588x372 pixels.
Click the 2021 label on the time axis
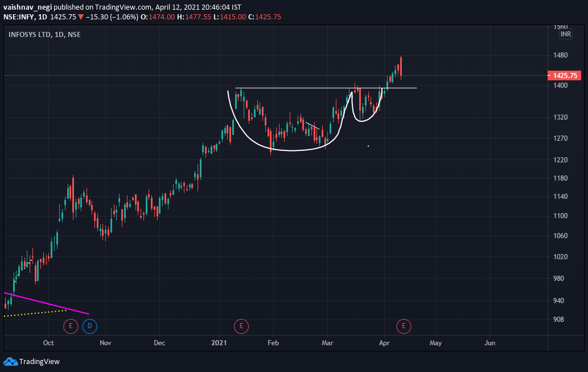219,343
